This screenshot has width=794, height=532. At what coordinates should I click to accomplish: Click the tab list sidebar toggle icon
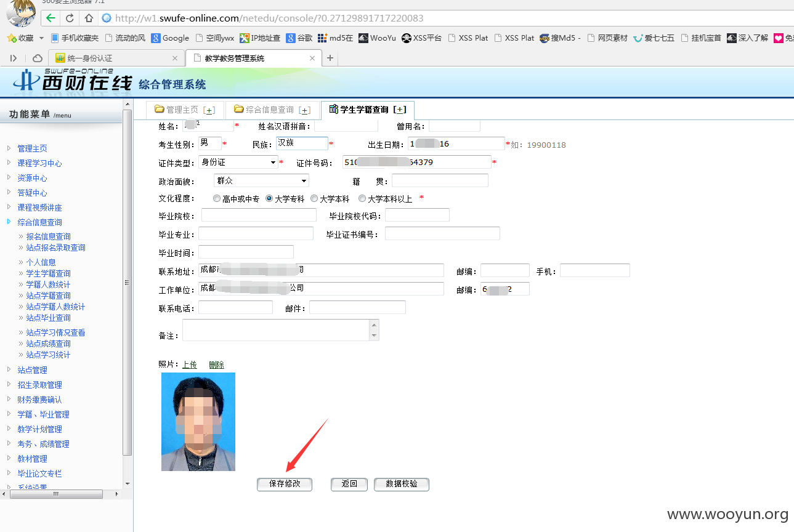[x=14, y=58]
